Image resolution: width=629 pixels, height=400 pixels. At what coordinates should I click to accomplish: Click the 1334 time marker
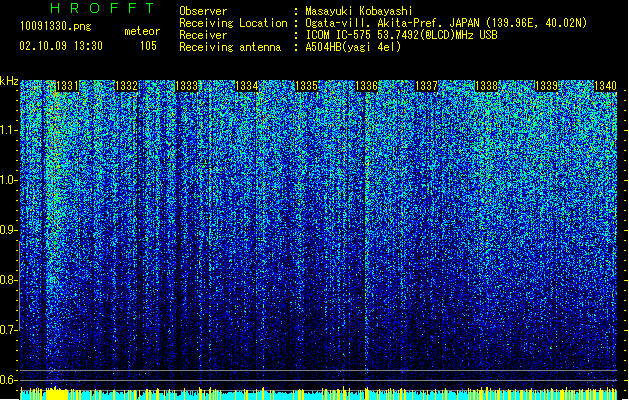point(246,86)
